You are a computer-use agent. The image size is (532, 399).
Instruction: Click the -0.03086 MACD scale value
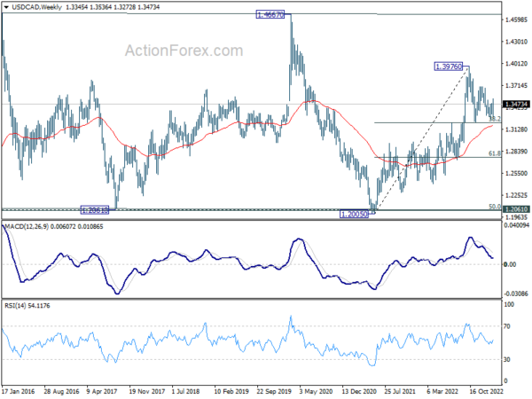coord(516,293)
